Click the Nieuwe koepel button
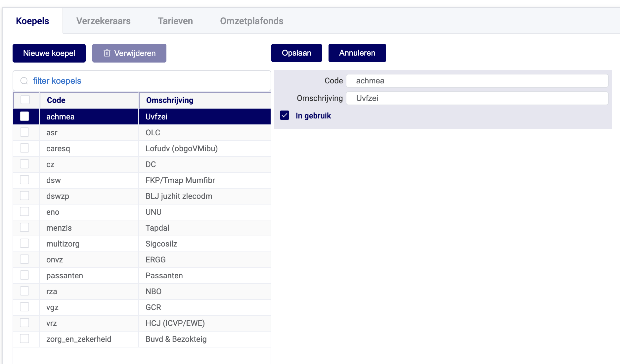The image size is (620, 364). point(49,53)
